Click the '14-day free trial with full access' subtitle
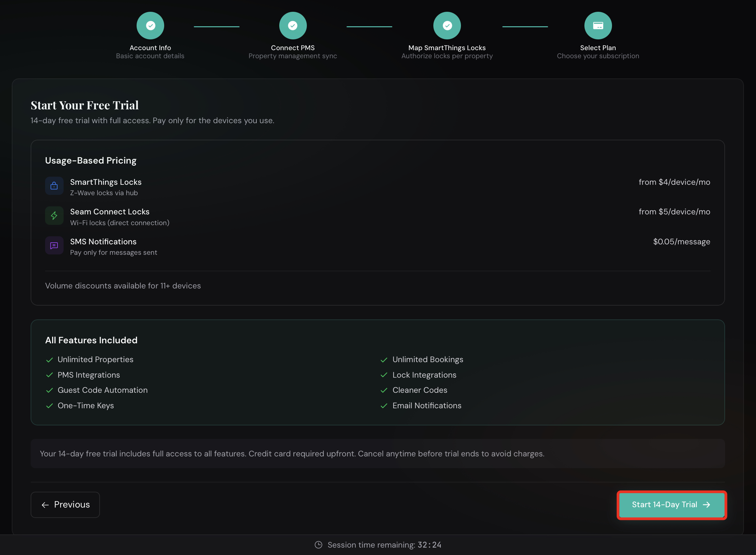The image size is (756, 555). click(x=152, y=120)
